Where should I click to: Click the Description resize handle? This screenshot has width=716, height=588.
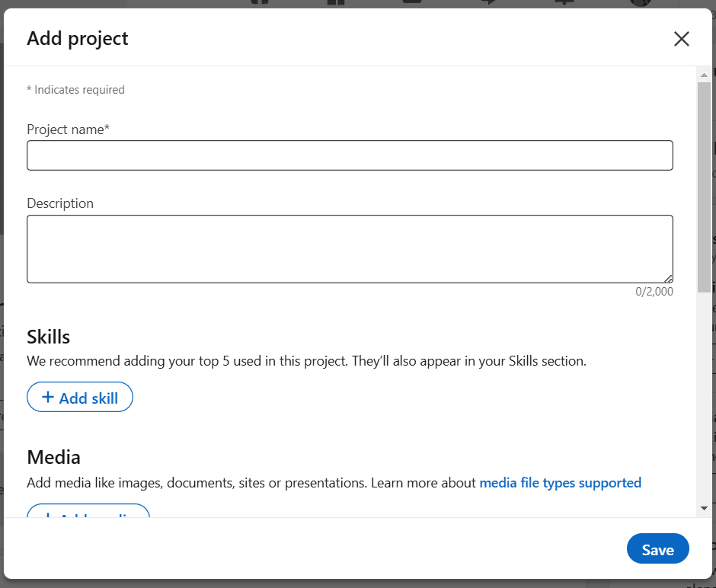[x=668, y=279]
